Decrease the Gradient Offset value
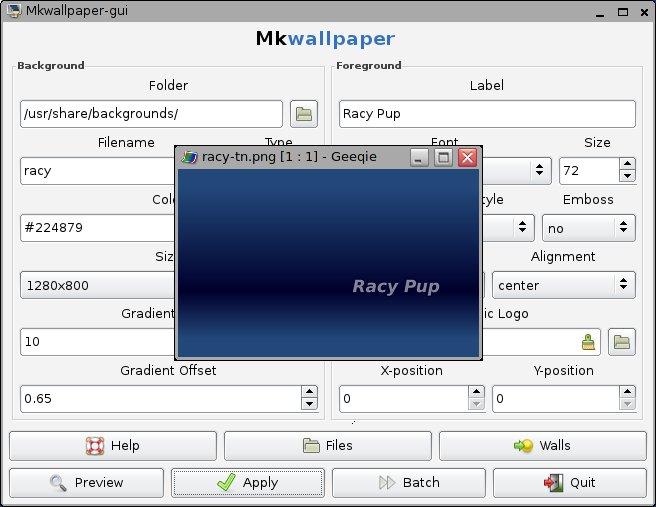 309,404
